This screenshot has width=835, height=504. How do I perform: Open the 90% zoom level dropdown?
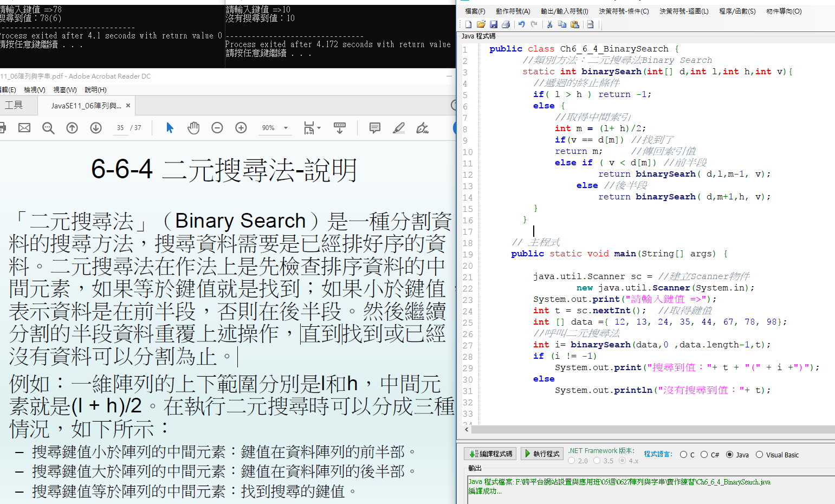(286, 128)
